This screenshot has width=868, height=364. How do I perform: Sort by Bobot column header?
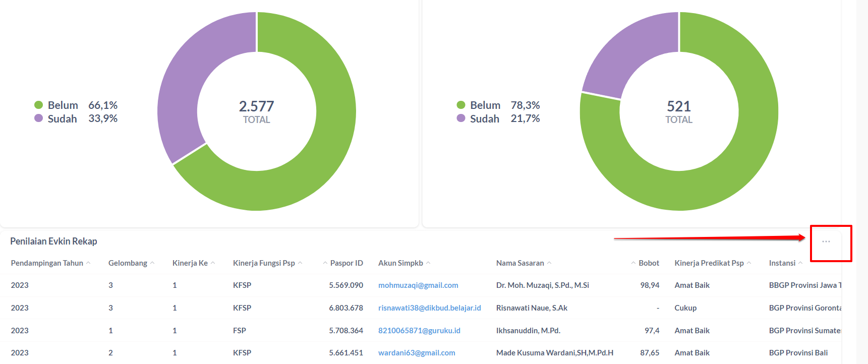645,263
